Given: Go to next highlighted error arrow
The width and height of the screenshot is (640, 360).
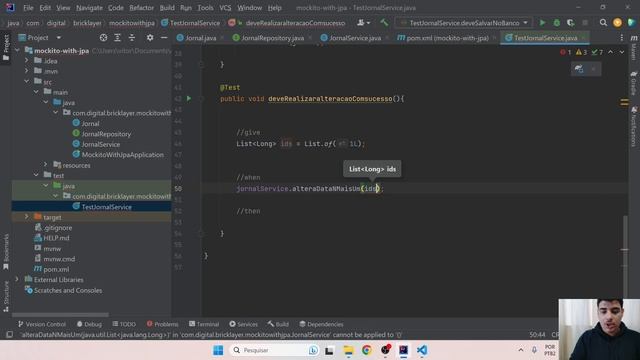Looking at the screenshot, I should [622, 52].
